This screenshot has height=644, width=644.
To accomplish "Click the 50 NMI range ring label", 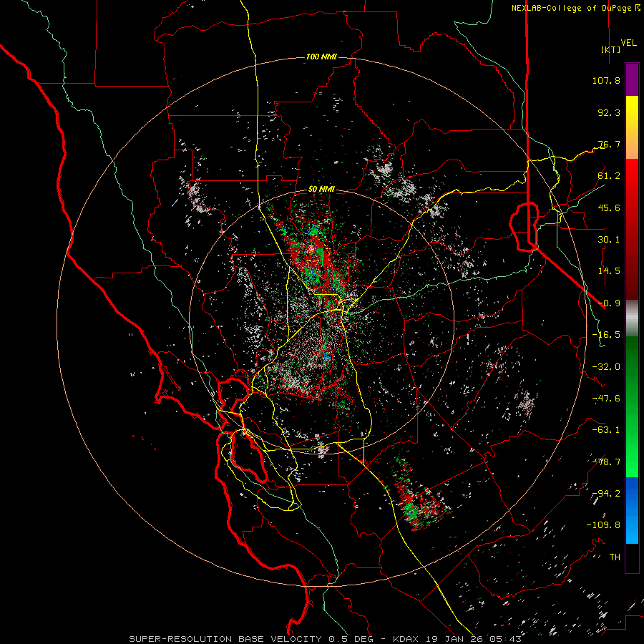I will [x=321, y=190].
